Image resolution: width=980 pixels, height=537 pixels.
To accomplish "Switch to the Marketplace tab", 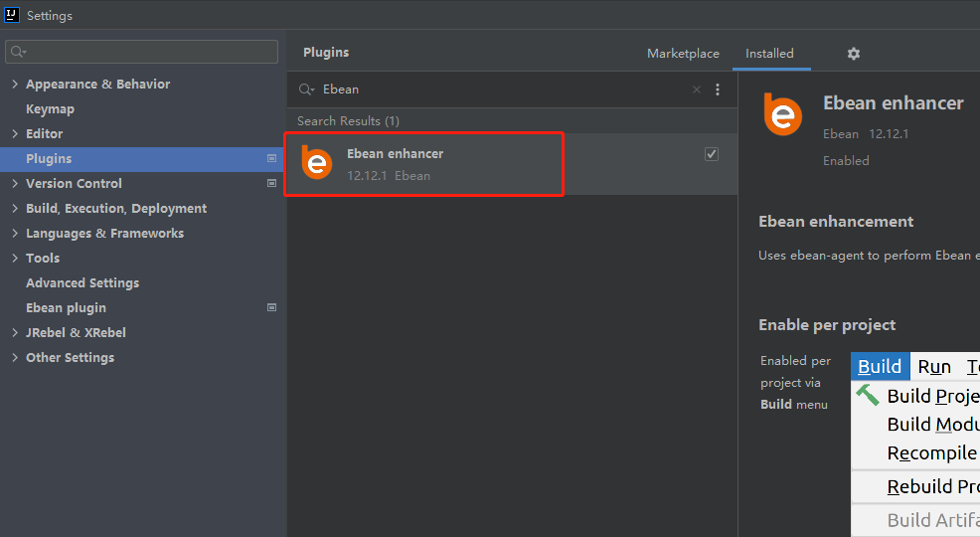I will (683, 54).
